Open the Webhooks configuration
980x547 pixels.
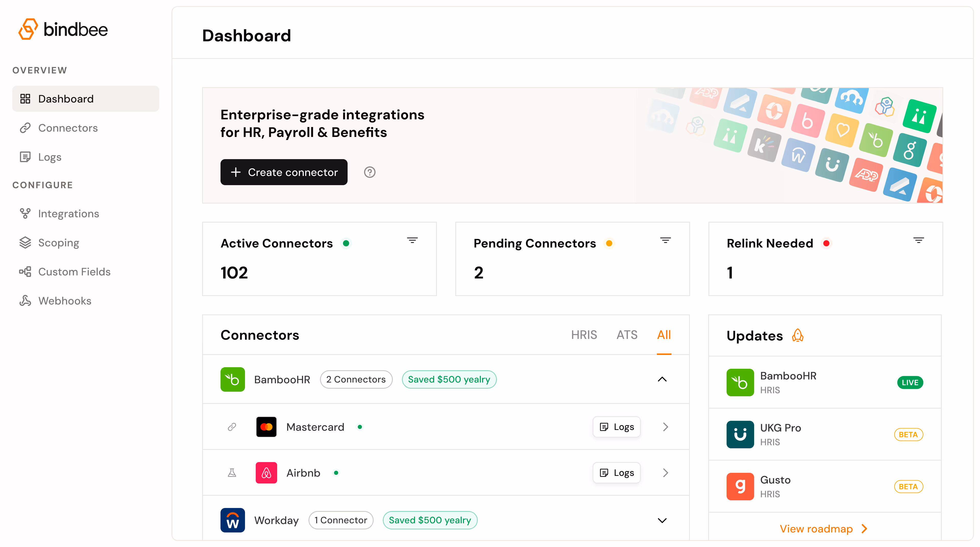[65, 301]
